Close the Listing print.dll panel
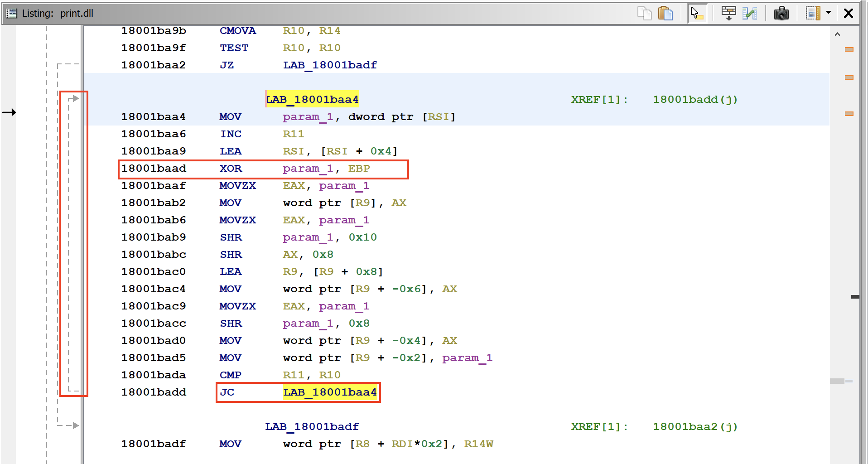 pos(849,13)
